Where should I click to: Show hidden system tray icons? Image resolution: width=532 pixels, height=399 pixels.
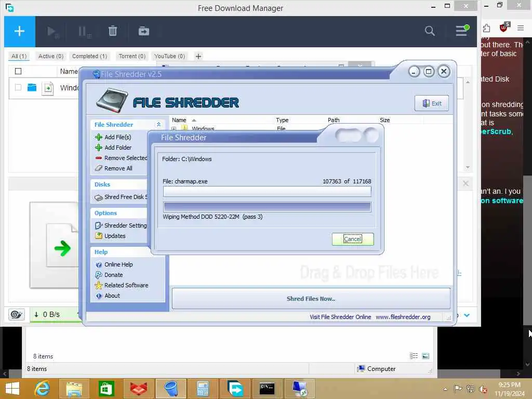(x=445, y=389)
